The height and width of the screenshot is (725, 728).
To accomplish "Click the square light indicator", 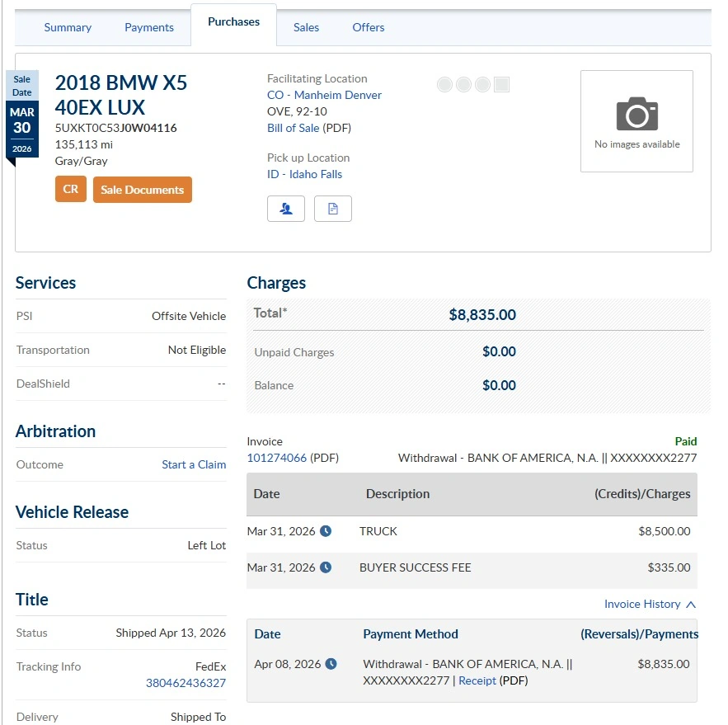I will (502, 84).
